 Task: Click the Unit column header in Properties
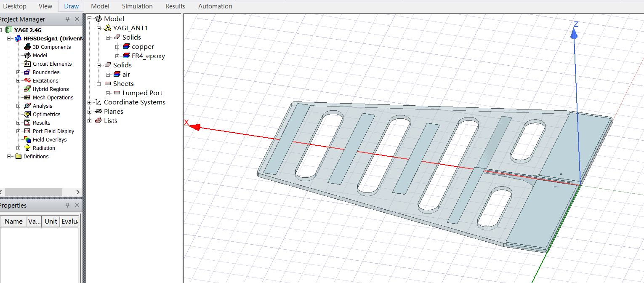(x=51, y=222)
